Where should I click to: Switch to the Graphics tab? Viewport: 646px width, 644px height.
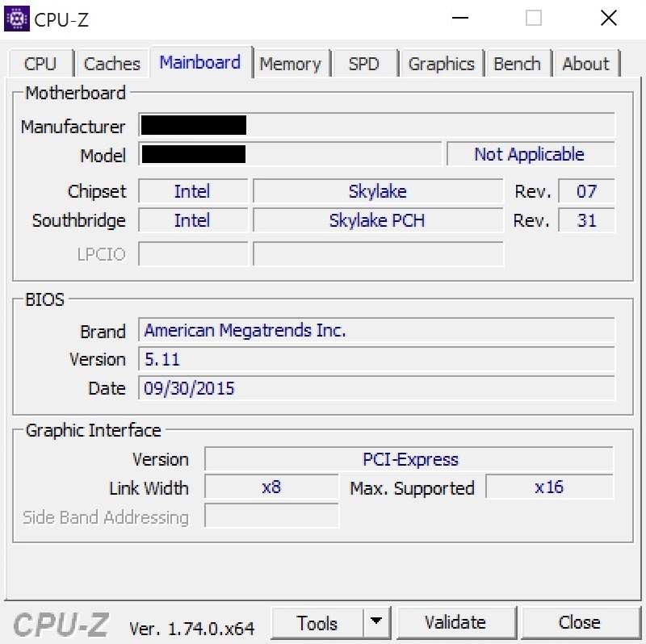[x=441, y=64]
